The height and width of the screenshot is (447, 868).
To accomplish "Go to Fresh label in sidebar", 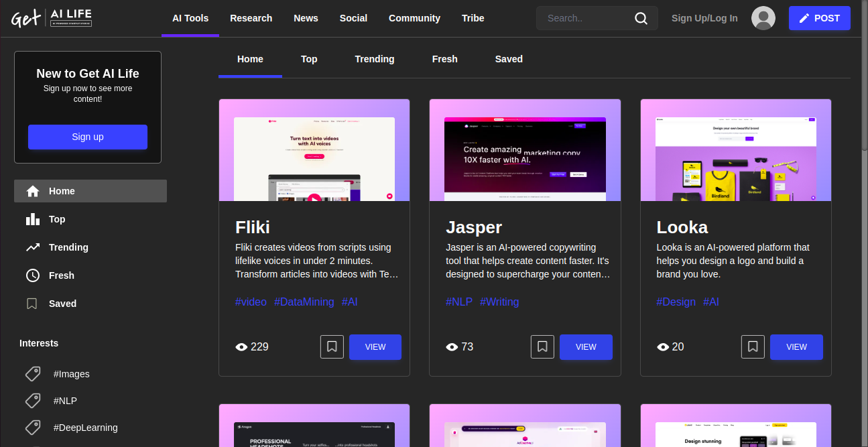I will pos(62,275).
